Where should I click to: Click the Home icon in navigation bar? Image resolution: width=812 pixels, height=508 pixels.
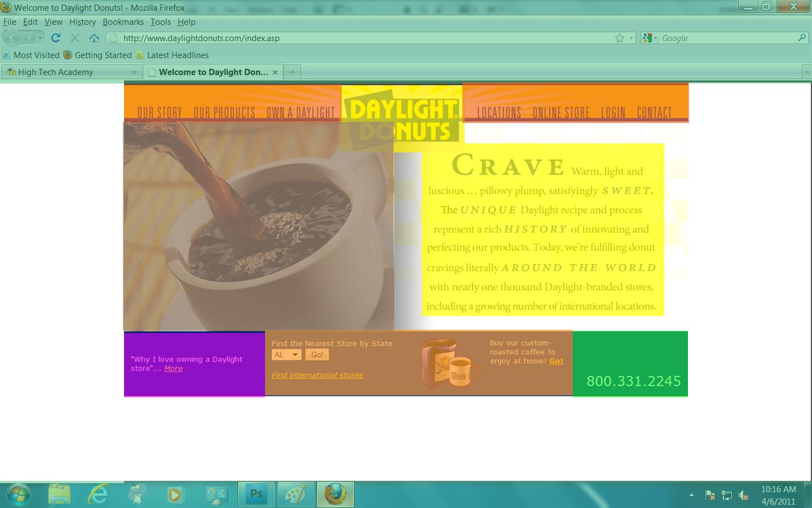click(x=94, y=38)
